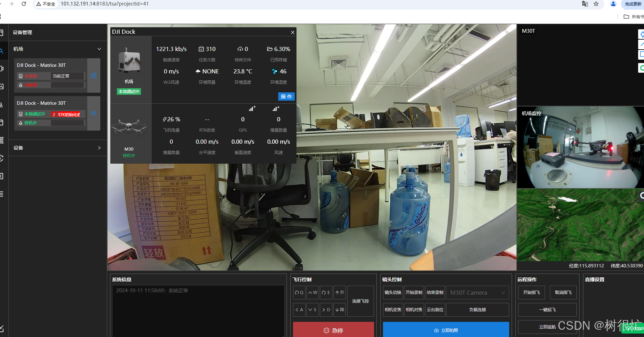The width and height of the screenshot is (644, 337).
Task: Click the 一键起飞 one-key takeoff button
Action: (547, 309)
